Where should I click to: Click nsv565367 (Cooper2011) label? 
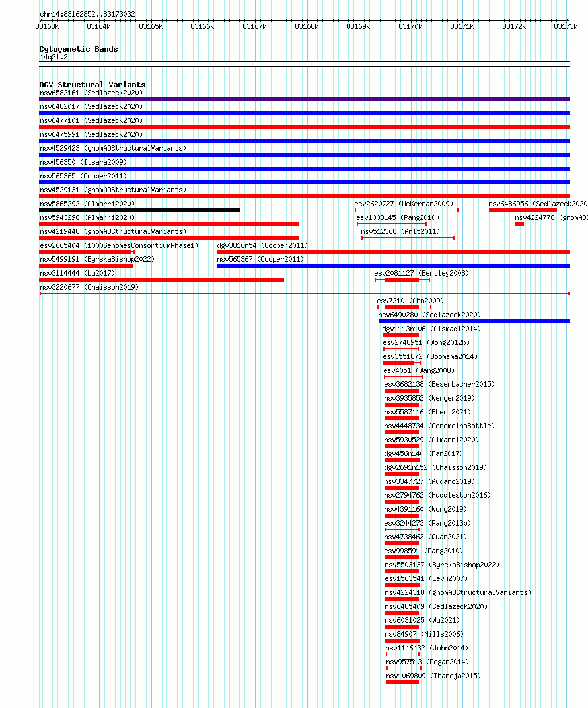tap(260, 260)
